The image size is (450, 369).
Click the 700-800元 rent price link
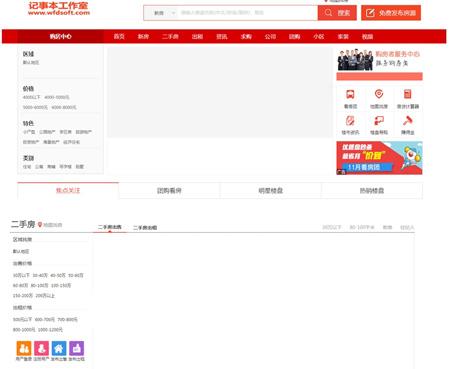67,319
